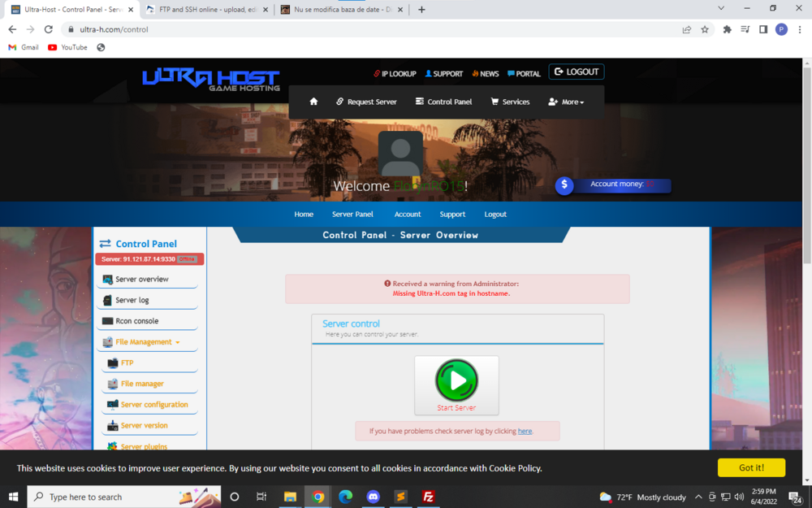812x508 pixels.
Task: Open the Services page
Action: (x=510, y=102)
